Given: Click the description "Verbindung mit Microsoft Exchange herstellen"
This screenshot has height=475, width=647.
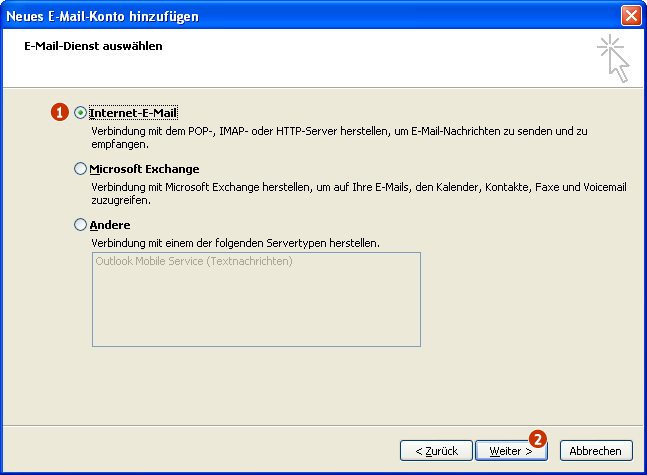Looking at the screenshot, I should point(359,194).
